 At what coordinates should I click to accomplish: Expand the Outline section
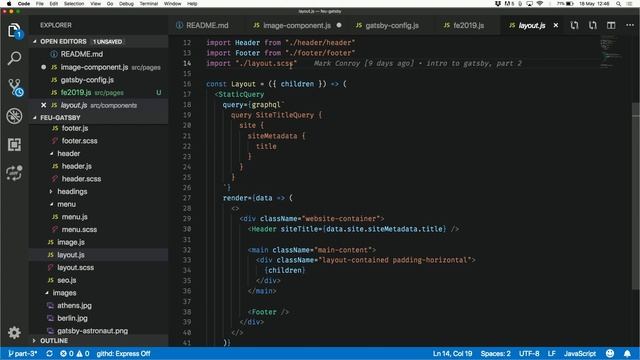click(34, 340)
